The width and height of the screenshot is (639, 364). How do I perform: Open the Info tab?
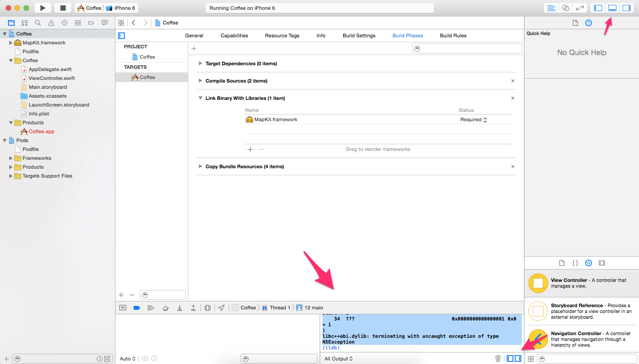(321, 36)
